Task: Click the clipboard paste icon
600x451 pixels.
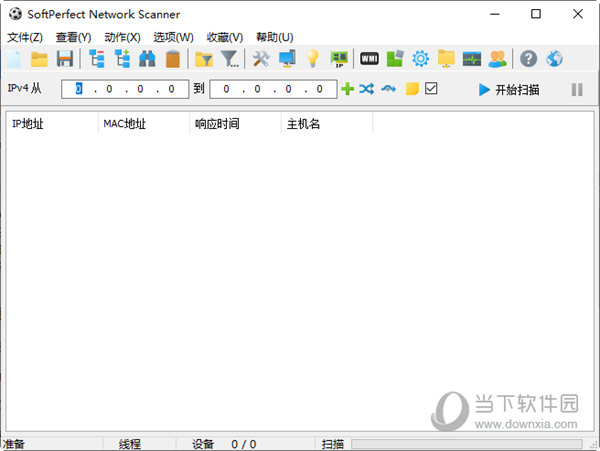Action: 173,59
